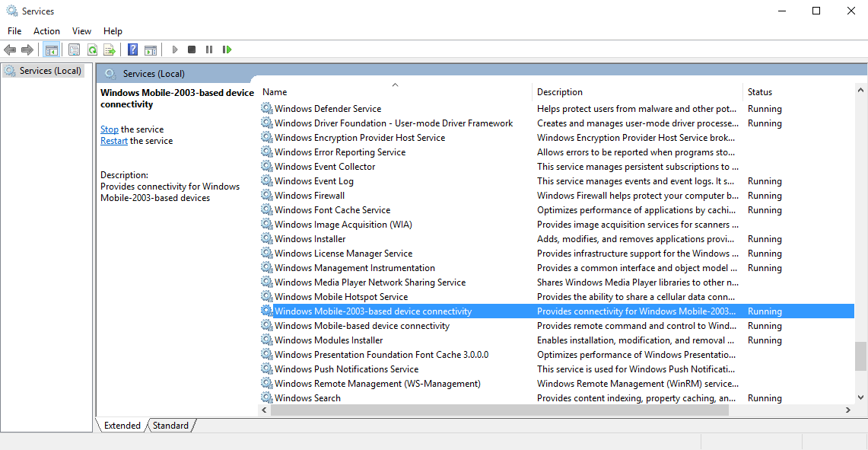Click Running status of Windows Defender Service
868x450 pixels.
[x=765, y=109]
